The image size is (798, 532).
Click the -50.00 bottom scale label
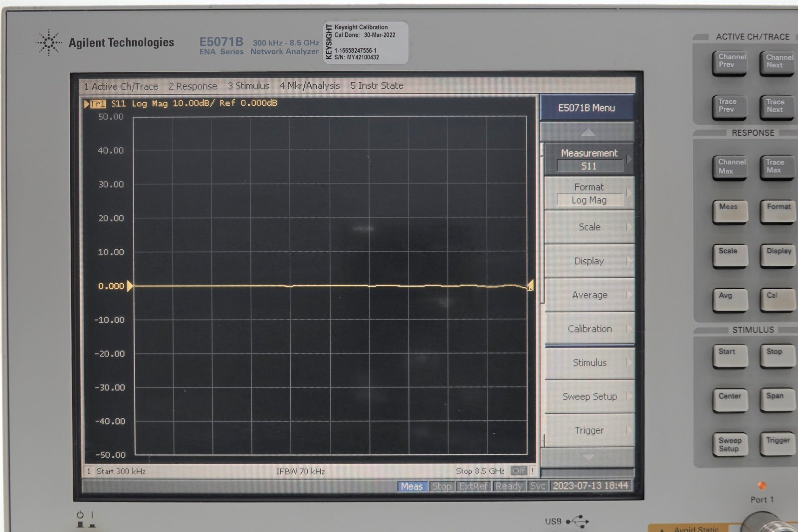[110, 455]
